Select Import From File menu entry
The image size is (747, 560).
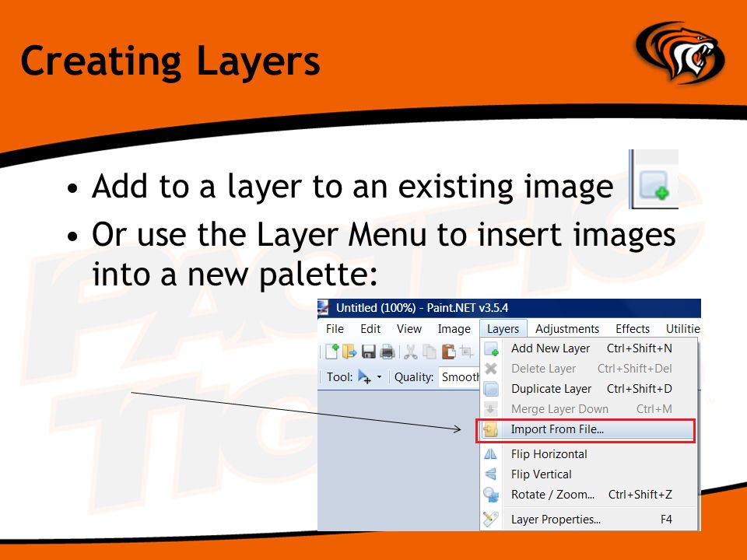coord(586,430)
